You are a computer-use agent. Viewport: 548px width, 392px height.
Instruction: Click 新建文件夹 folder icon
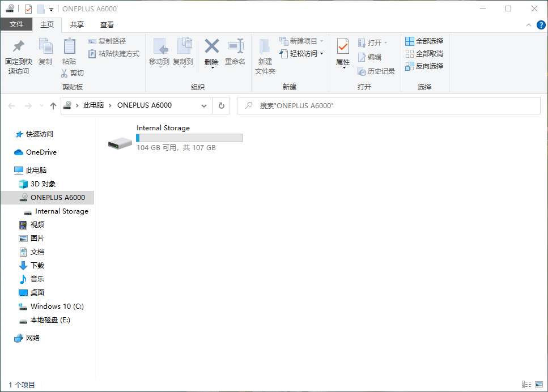pos(265,47)
